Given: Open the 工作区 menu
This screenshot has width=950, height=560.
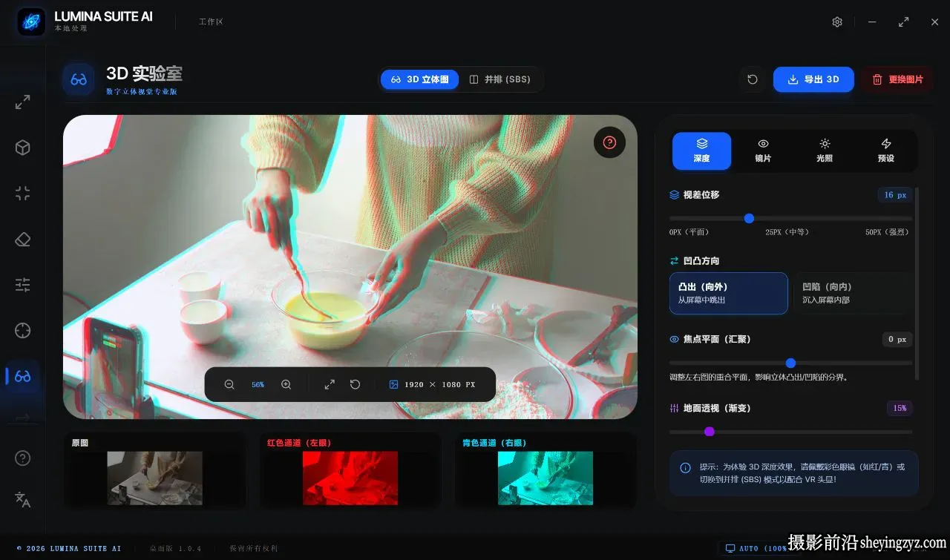Looking at the screenshot, I should point(211,22).
